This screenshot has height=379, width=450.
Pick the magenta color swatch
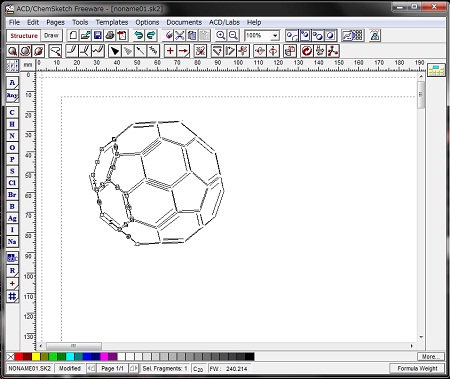[104, 357]
